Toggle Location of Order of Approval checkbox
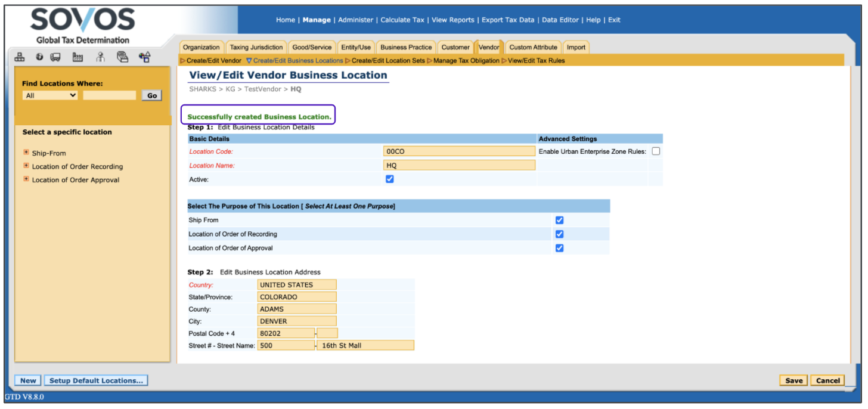Screen dimensions: 868x409 click(559, 248)
